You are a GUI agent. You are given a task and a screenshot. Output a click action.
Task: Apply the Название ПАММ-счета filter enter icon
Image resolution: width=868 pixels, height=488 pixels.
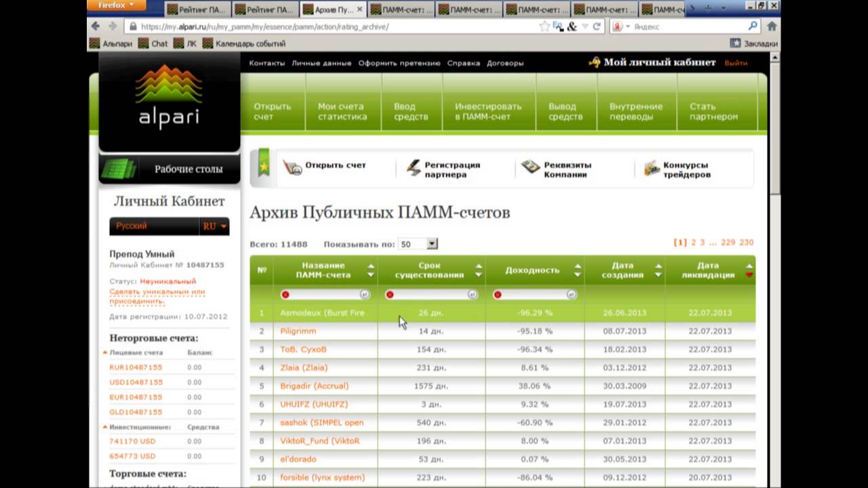[364, 295]
